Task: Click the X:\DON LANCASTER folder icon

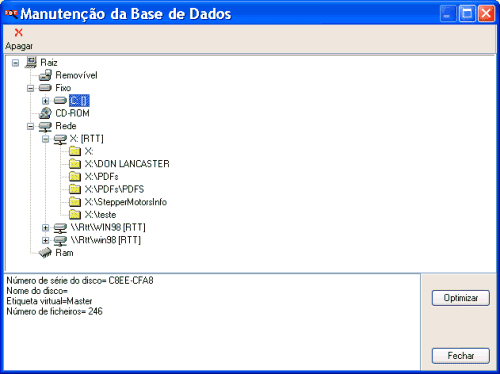Action: coord(75,164)
